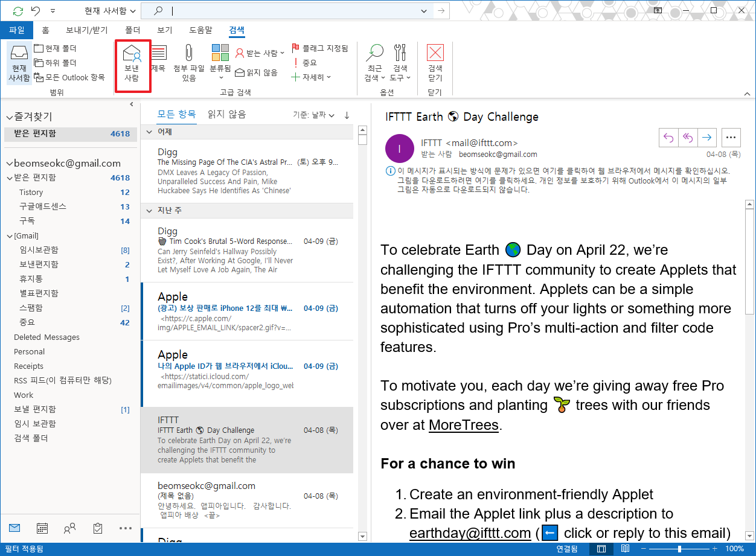Collapse the 어제 message group

tap(150, 132)
